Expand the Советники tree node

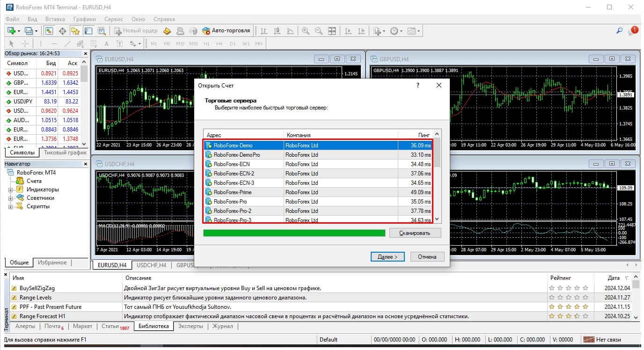click(10, 198)
